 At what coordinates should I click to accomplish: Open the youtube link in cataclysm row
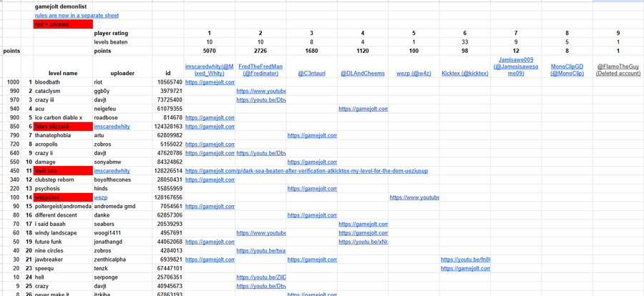pyautogui.click(x=261, y=91)
